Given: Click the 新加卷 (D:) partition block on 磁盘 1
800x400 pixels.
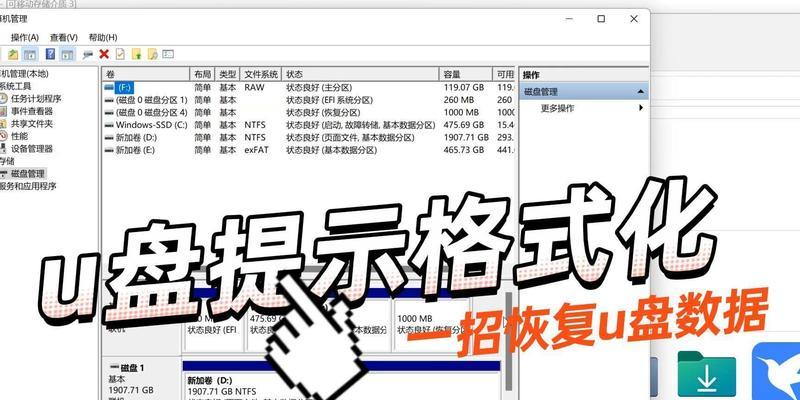Looking at the screenshot, I should [341, 385].
